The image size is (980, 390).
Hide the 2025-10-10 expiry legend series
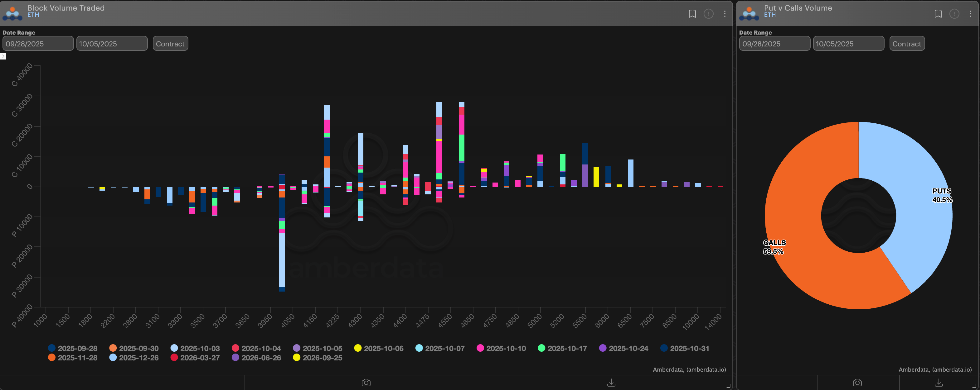501,348
